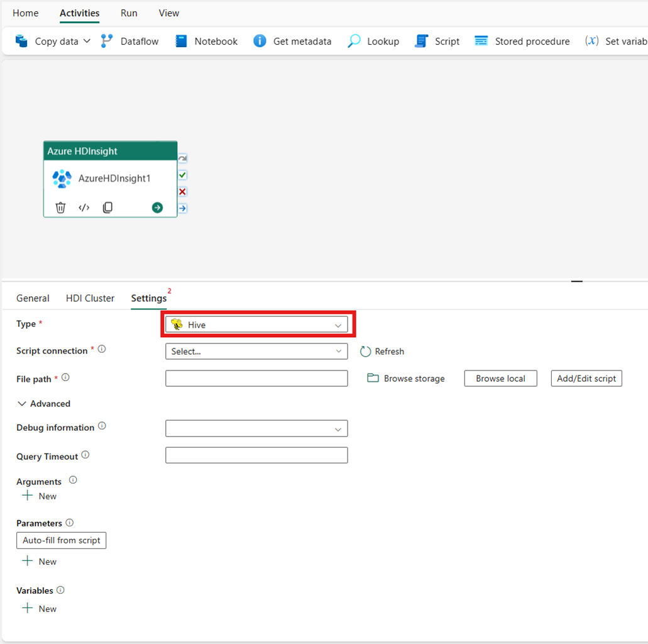This screenshot has width=648, height=644.
Task: Click the Refresh icon beside Script connection
Action: pos(365,352)
